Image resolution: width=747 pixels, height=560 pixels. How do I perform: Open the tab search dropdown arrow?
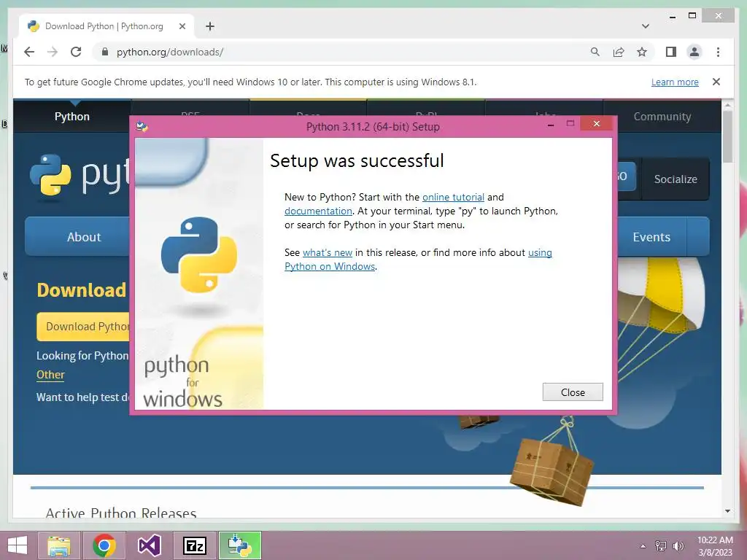(645, 26)
